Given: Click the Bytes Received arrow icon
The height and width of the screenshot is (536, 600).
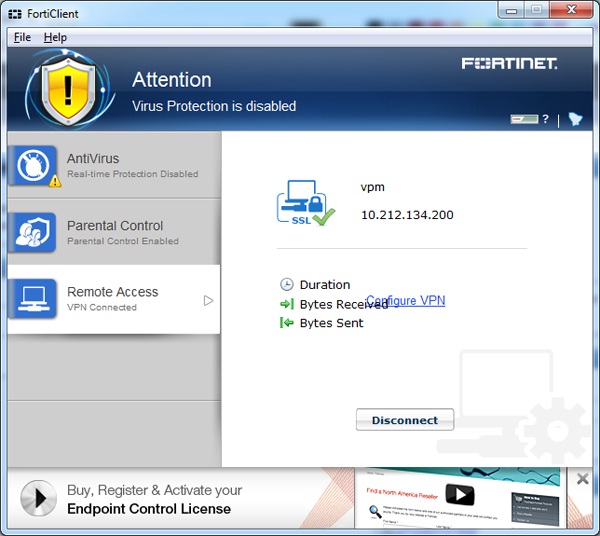Looking at the screenshot, I should coord(287,304).
